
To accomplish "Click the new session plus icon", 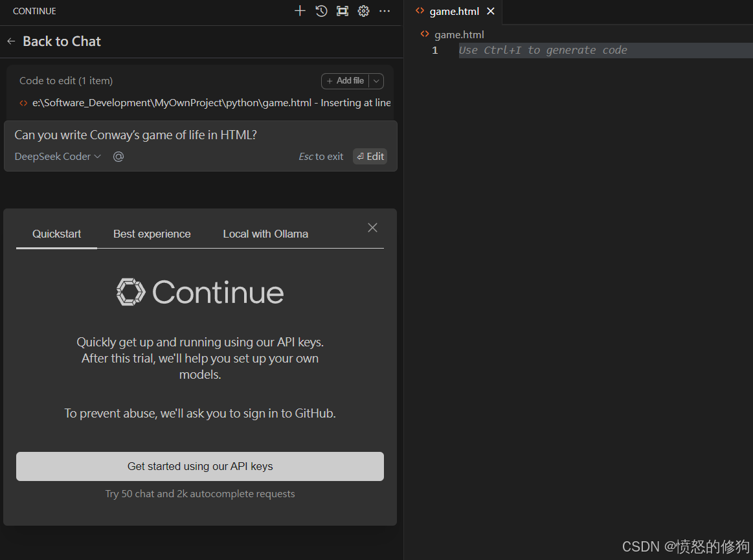I will [300, 10].
